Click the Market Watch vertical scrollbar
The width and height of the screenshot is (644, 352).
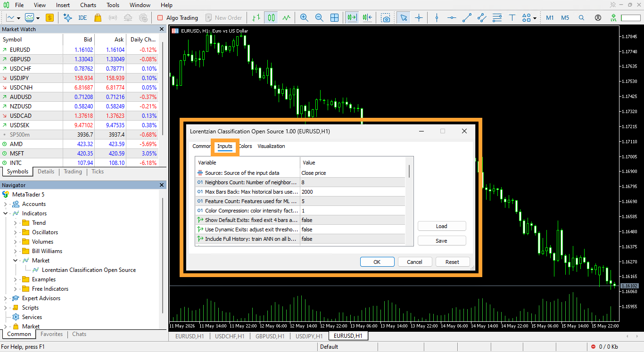coord(163,90)
